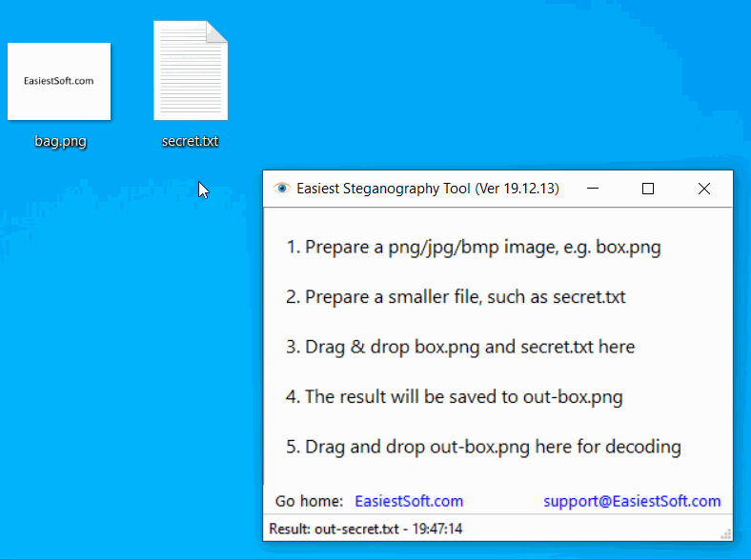Click the 'Prepare a smaller file' instruction line

[x=456, y=297]
